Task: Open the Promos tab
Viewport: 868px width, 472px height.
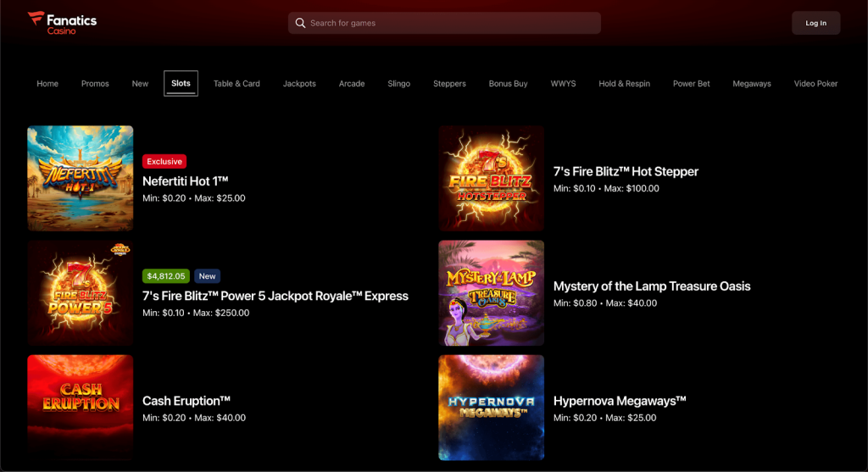Action: click(x=95, y=84)
